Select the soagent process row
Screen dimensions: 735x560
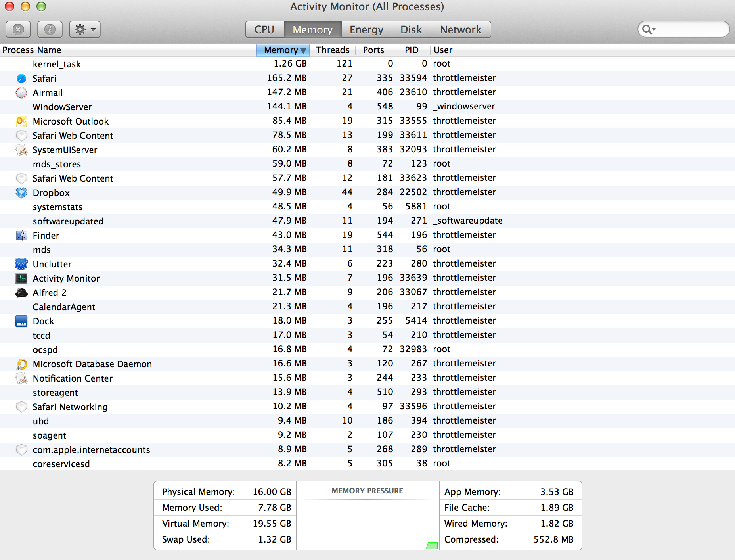pyautogui.click(x=367, y=435)
